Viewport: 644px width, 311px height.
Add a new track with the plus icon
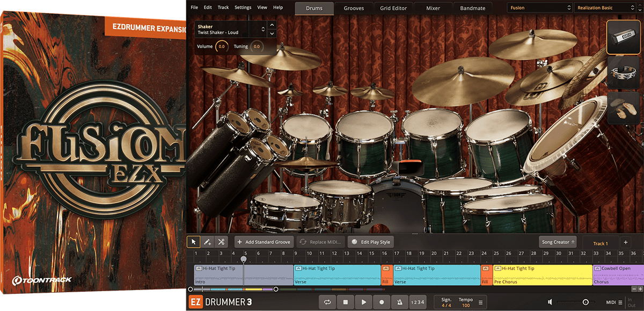pyautogui.click(x=625, y=243)
